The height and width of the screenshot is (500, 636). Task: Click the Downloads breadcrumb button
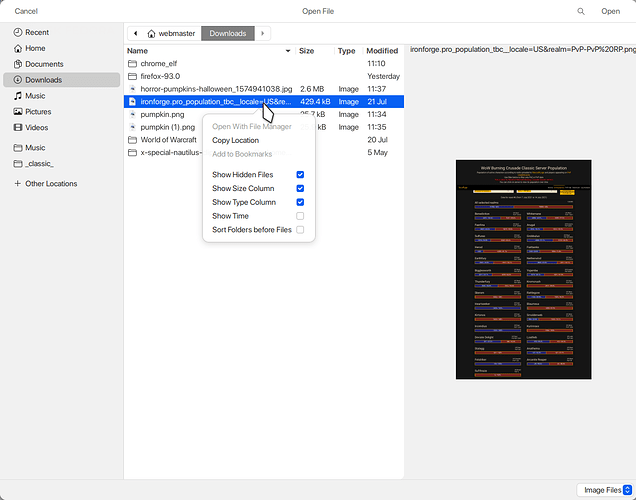tap(228, 33)
